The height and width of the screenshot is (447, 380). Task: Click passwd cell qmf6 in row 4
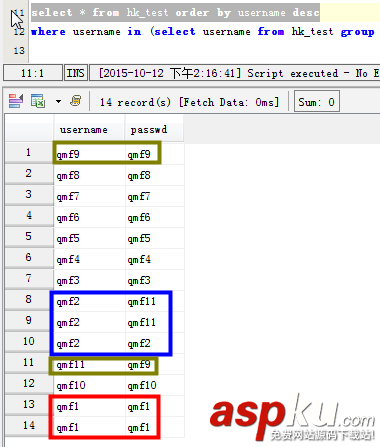(155, 217)
